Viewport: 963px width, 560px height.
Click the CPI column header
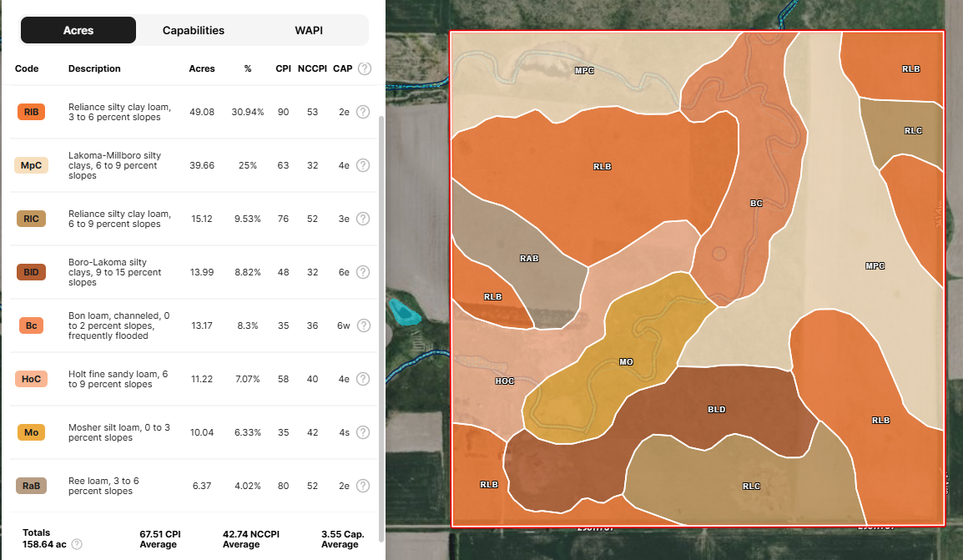point(283,68)
